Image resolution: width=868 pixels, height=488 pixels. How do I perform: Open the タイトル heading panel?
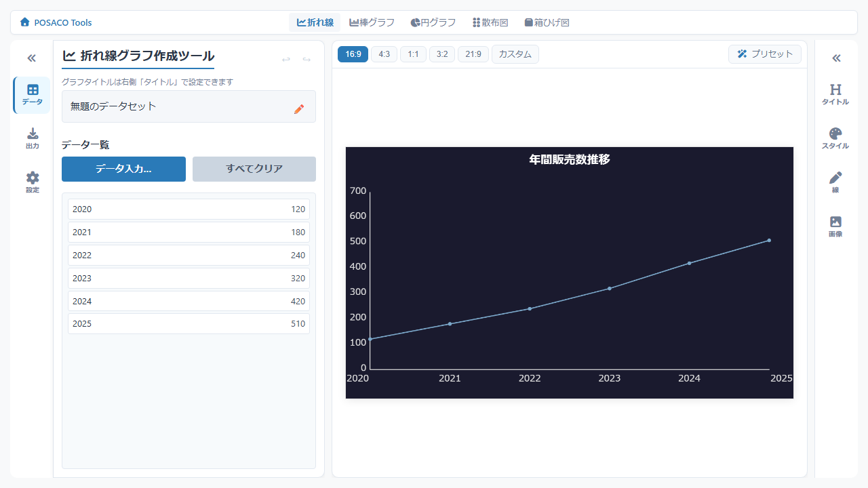[835, 95]
